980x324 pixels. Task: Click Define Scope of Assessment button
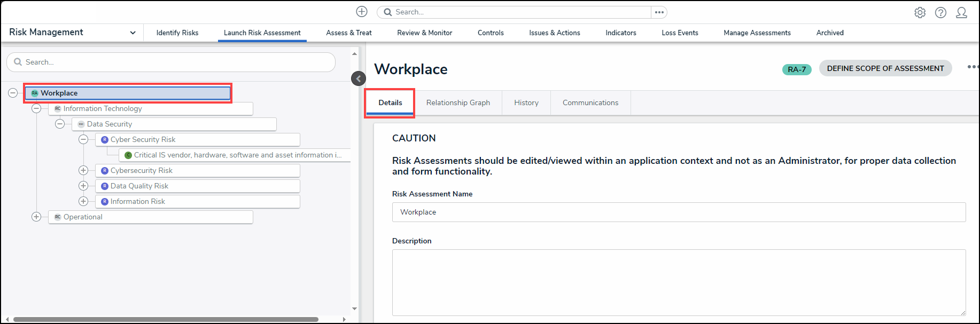(885, 68)
